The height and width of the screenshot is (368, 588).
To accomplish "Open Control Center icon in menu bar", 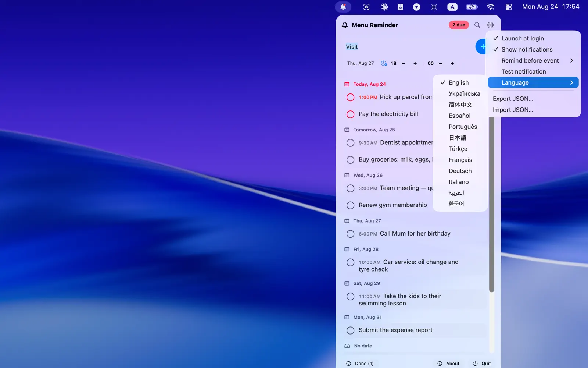I will [x=509, y=7].
